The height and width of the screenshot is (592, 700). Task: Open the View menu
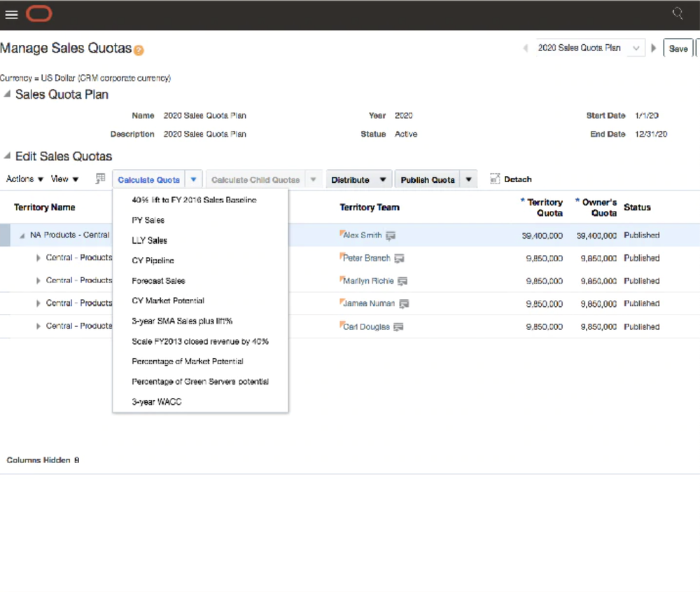coord(64,179)
